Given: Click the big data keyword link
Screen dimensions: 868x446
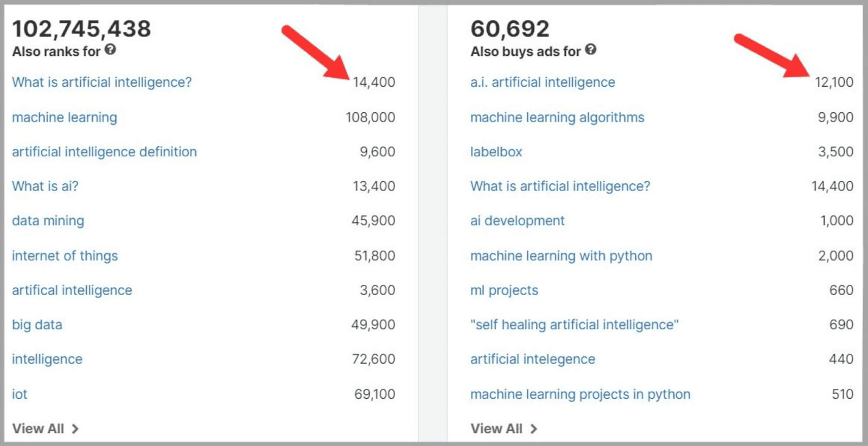Looking at the screenshot, I should (x=36, y=324).
